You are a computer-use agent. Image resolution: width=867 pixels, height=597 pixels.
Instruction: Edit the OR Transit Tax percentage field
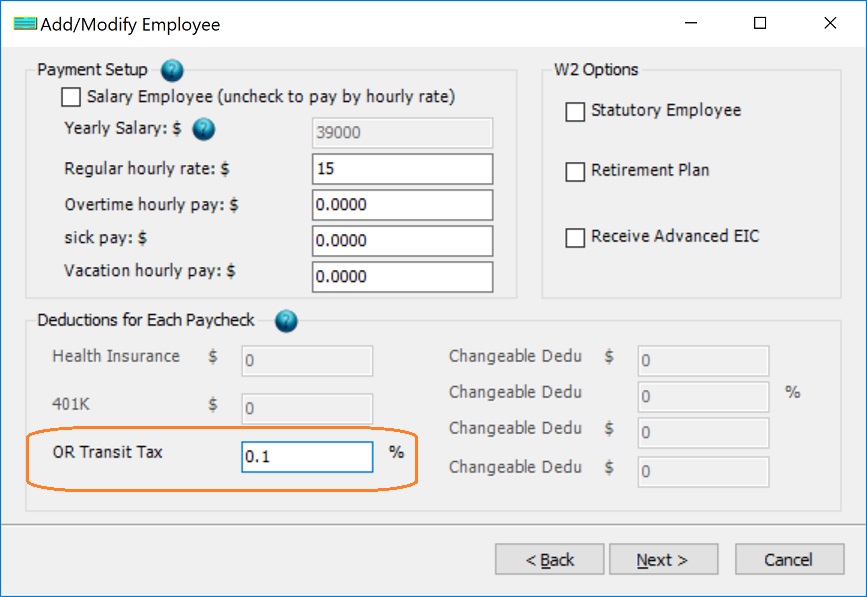(x=307, y=457)
